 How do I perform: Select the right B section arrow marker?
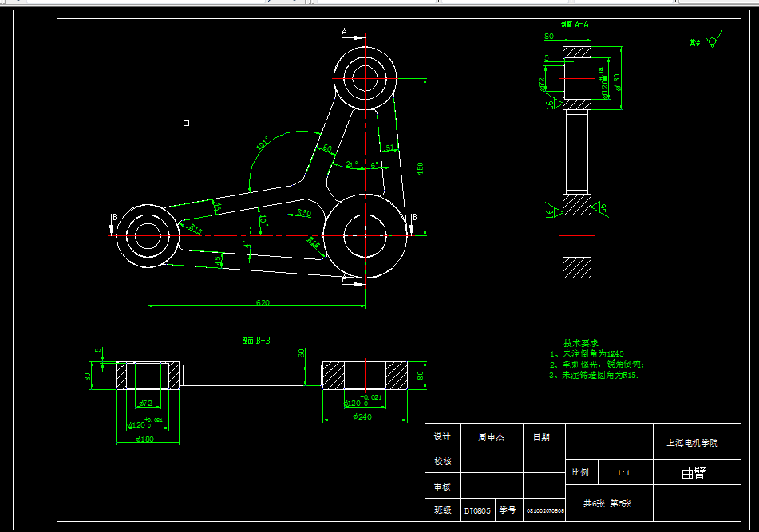click(x=413, y=224)
